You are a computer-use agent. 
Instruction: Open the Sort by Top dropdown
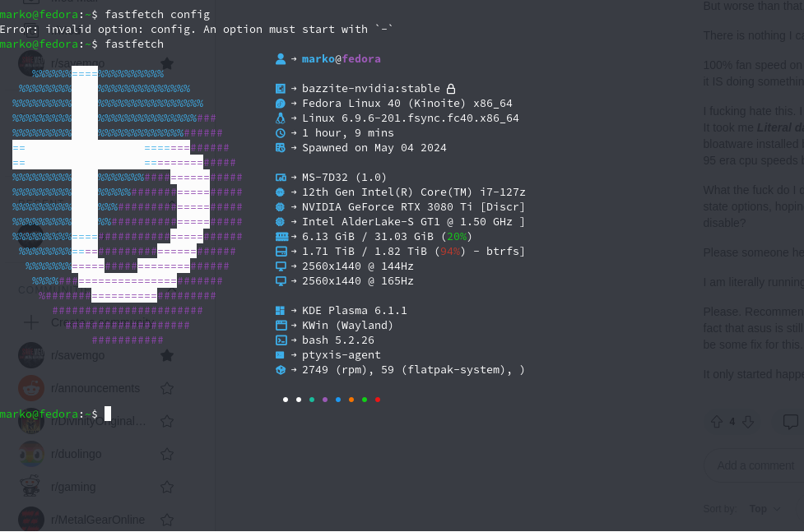pos(765,509)
